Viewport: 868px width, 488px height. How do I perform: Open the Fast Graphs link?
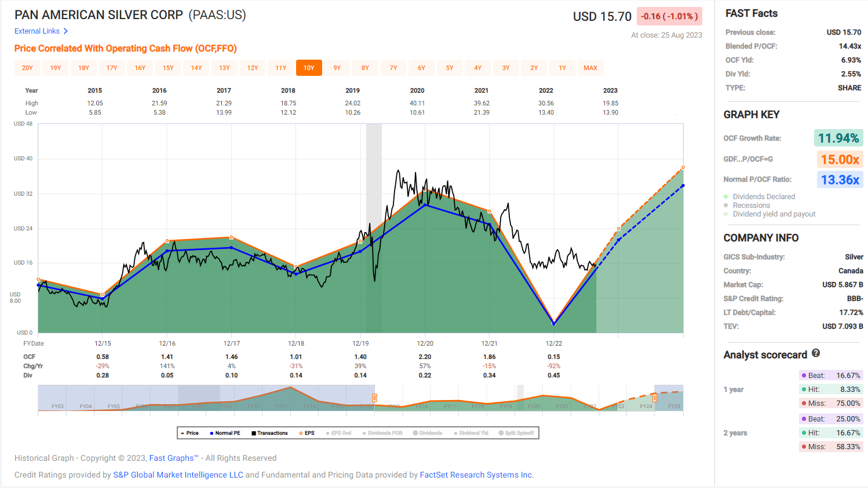point(174,458)
